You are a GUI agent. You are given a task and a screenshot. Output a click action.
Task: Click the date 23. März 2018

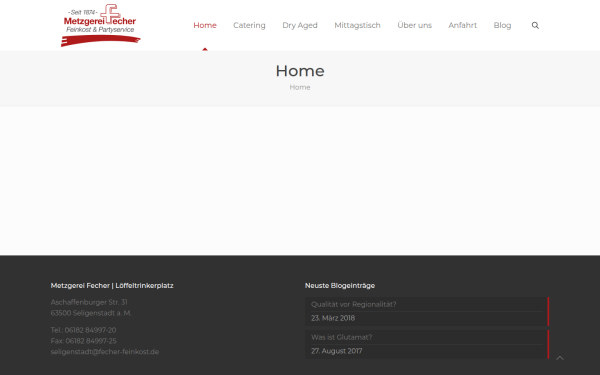pyautogui.click(x=333, y=318)
